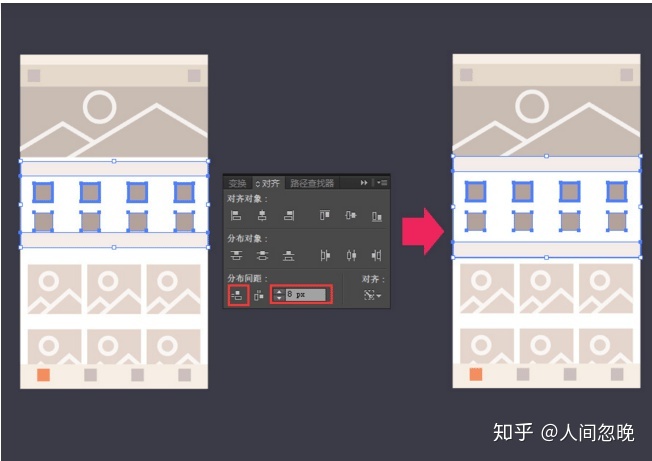
Task: Click the horizontal align right icon
Action: pyautogui.click(x=289, y=215)
